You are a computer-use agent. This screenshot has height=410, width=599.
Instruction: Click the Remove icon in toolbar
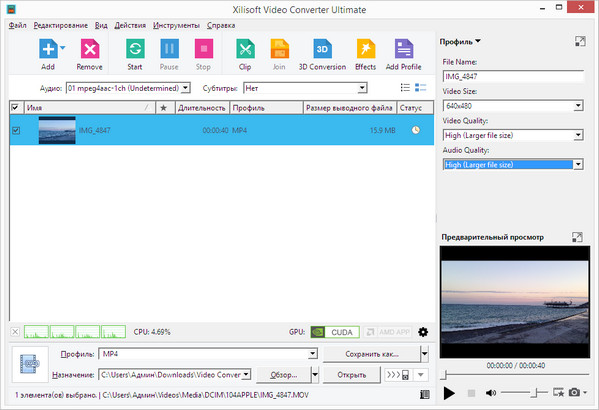click(90, 49)
